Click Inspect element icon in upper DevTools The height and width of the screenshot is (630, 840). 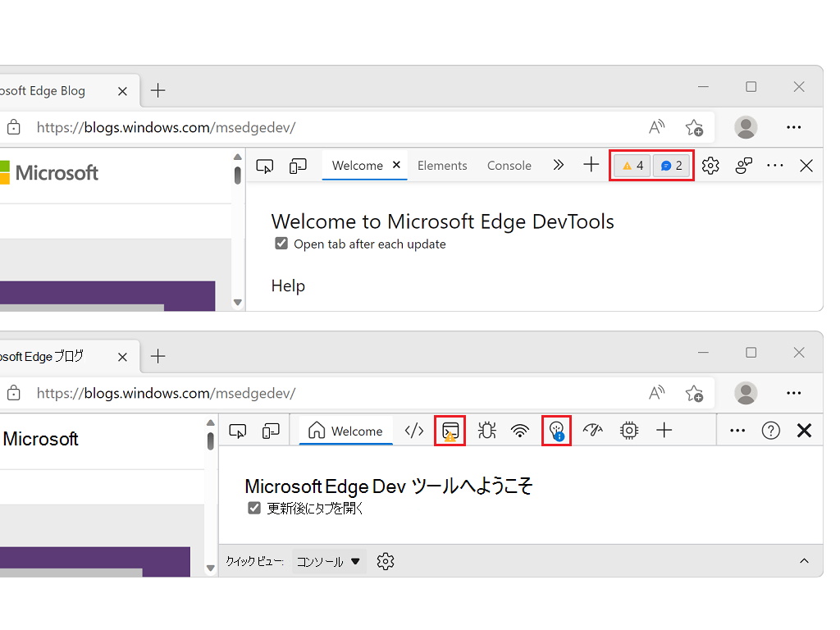[x=265, y=166]
